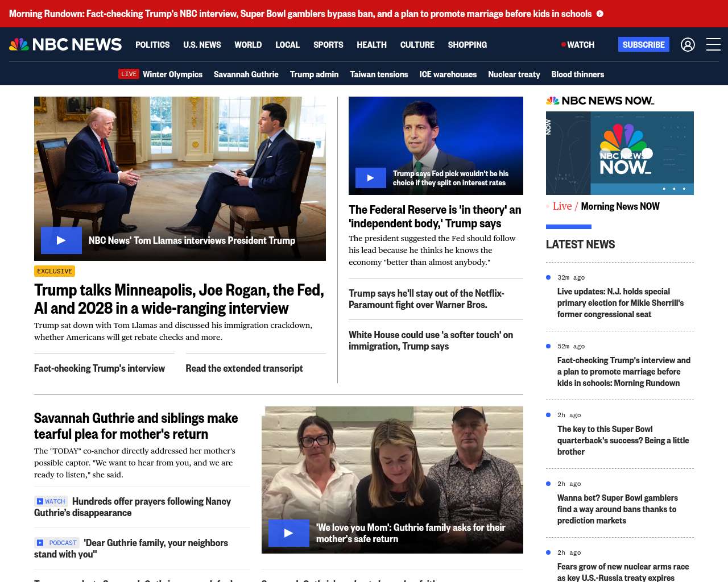Open the Netflix-Paramount fight story
This screenshot has width=728, height=582.
point(427,299)
